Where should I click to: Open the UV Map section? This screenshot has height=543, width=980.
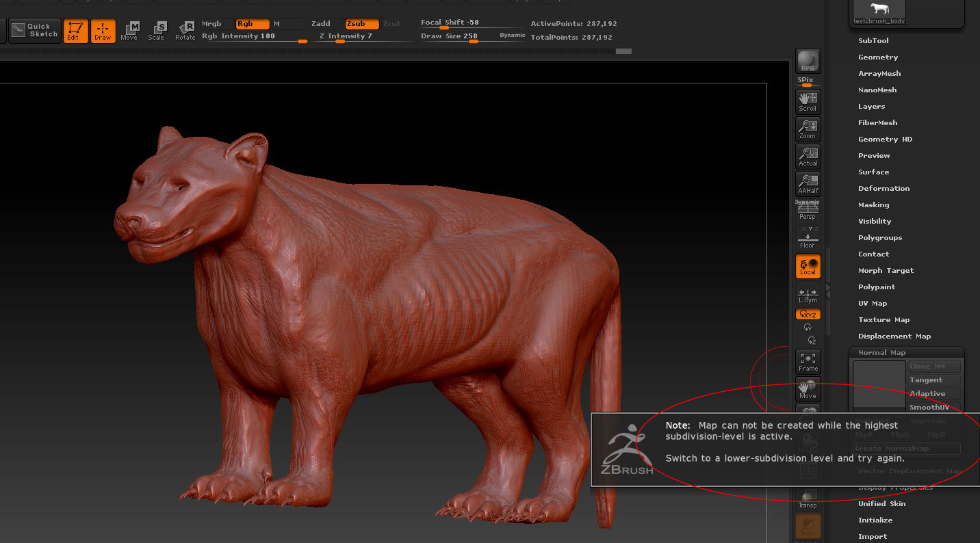click(x=873, y=304)
